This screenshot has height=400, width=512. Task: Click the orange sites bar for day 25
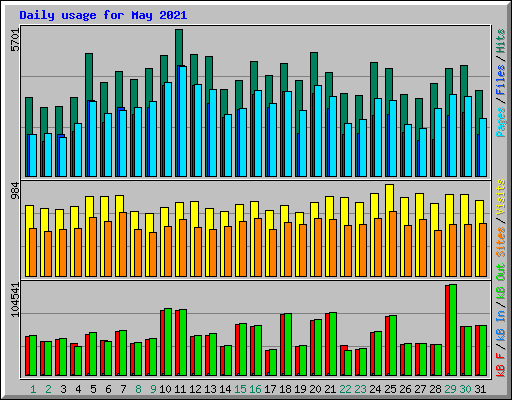(x=393, y=244)
